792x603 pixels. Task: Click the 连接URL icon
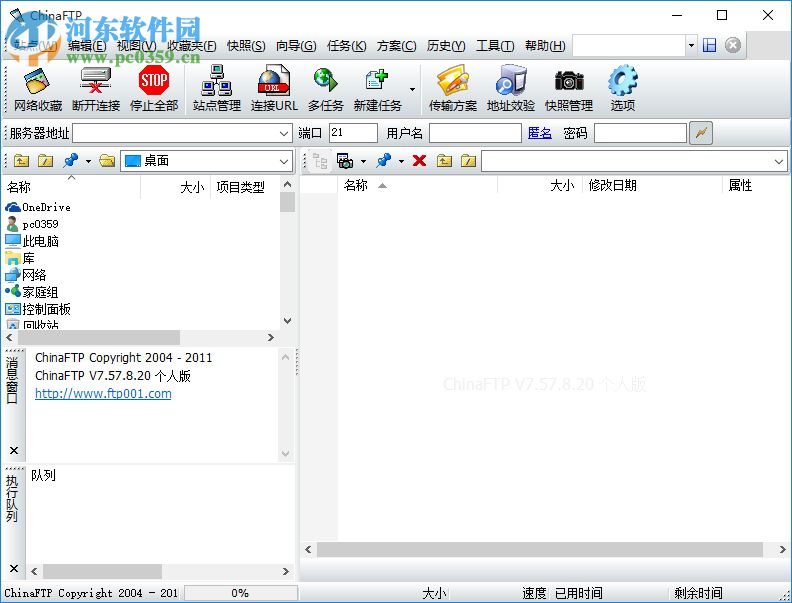(274, 89)
